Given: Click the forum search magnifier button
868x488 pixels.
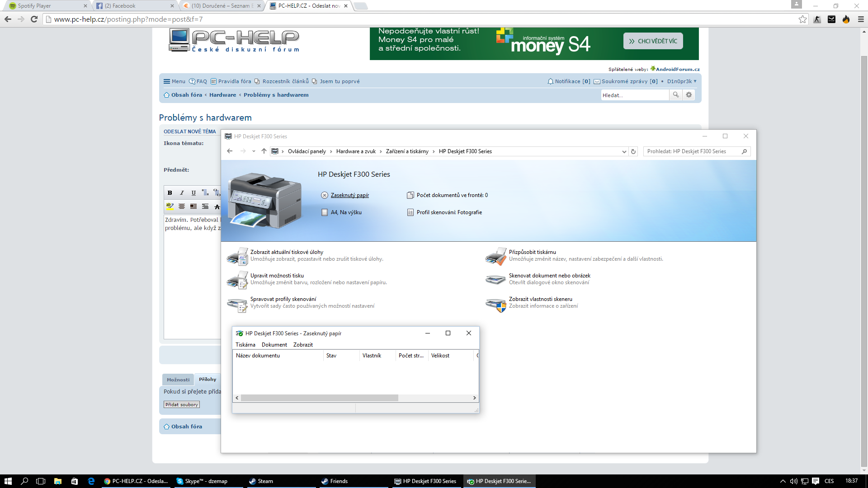Looking at the screenshot, I should click(x=676, y=95).
